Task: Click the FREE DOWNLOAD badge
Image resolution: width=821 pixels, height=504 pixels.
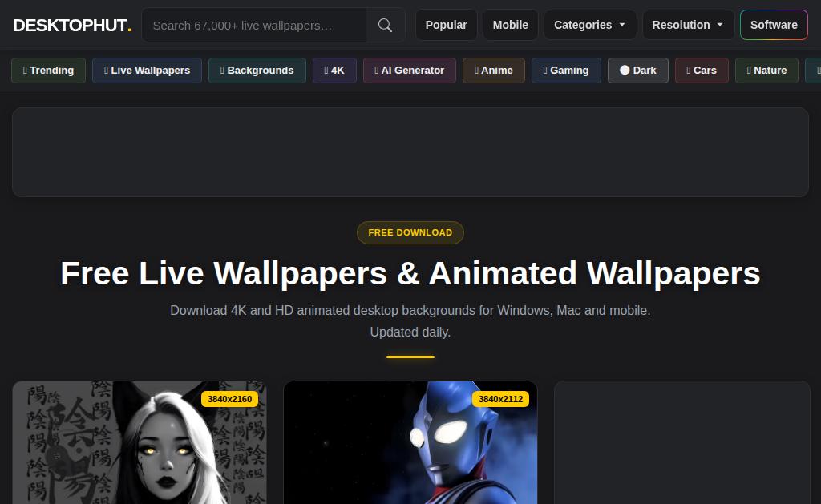Action: coord(410,232)
